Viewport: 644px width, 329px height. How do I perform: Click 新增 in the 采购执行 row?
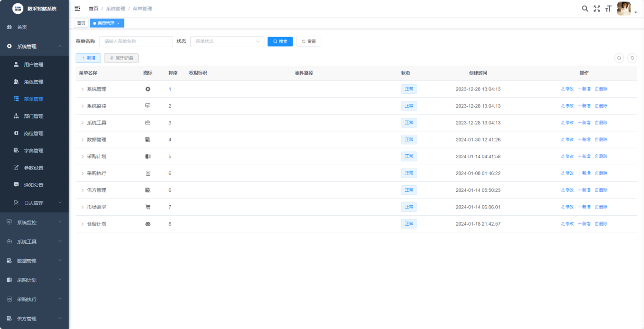point(584,173)
